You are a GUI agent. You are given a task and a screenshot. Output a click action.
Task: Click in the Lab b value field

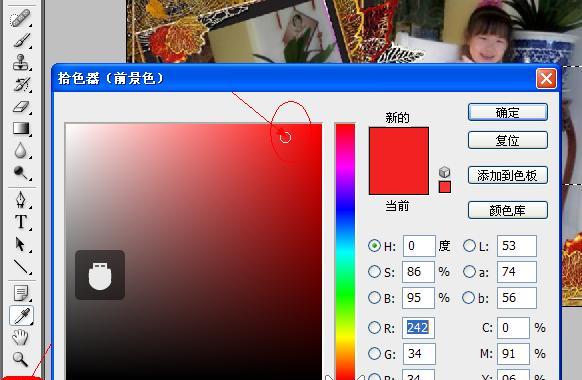pyautogui.click(x=517, y=298)
